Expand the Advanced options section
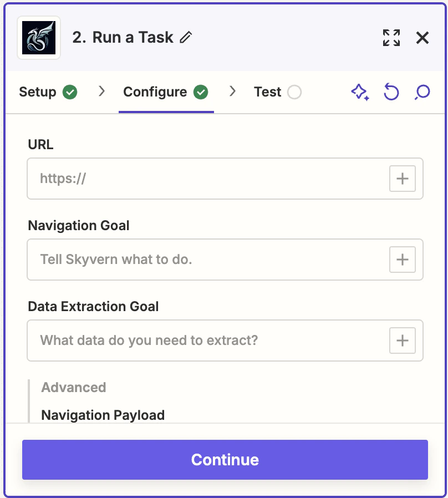Image resolution: width=448 pixels, height=498 pixels. click(x=73, y=387)
